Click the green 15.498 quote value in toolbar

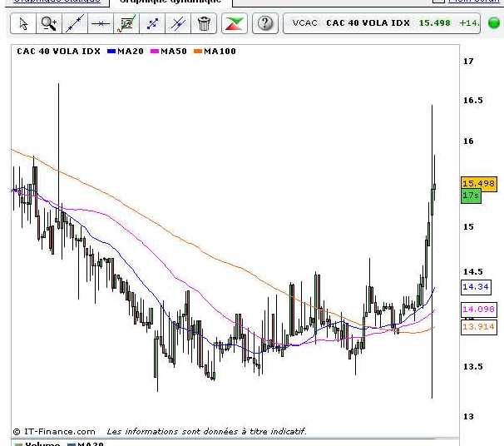(x=435, y=23)
